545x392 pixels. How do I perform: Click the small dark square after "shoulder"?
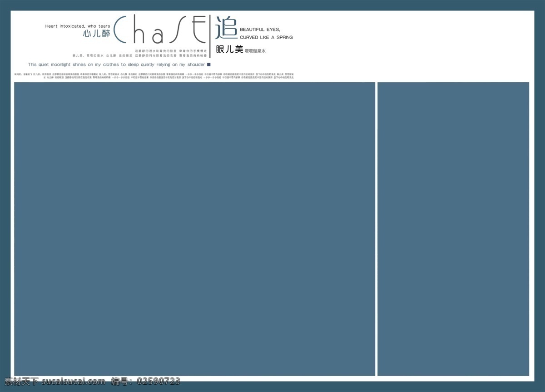(x=209, y=65)
